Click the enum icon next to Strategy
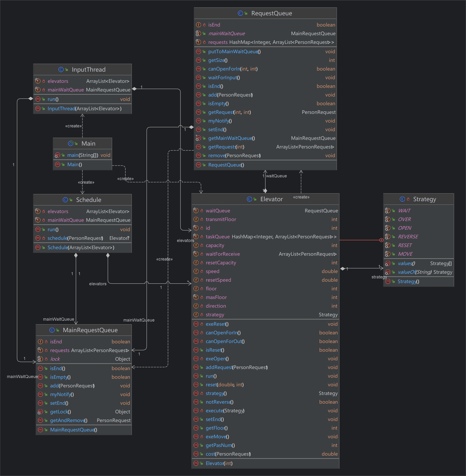This screenshot has height=476, width=466. point(402,199)
